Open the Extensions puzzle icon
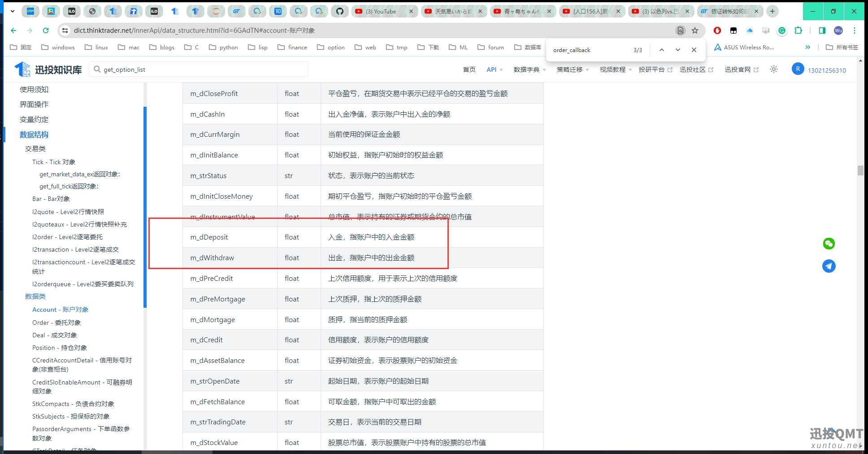This screenshot has width=868, height=454. click(798, 31)
